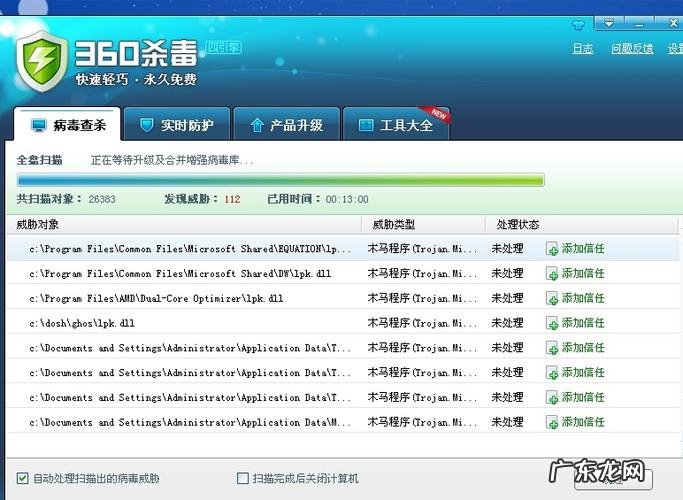Viewport: 683px width, 500px height.
Task: Click 添加信任 link for Application Data\M... row
Action: [x=583, y=422]
